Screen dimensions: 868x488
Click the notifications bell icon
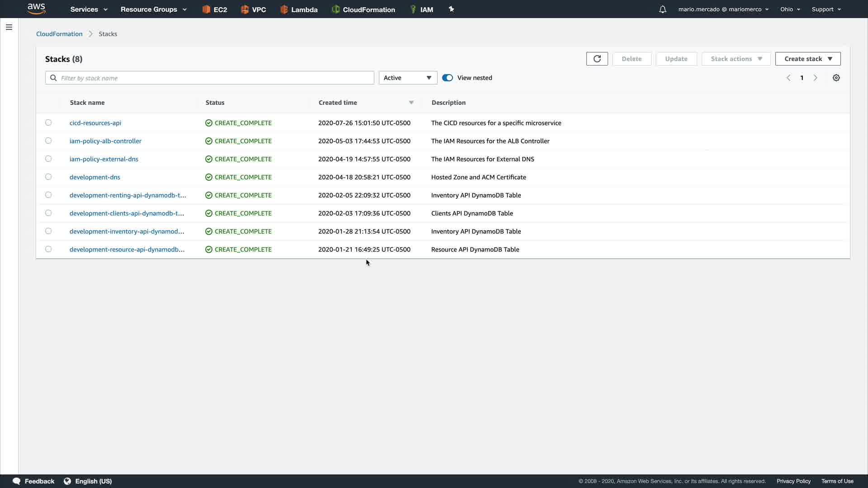click(x=662, y=9)
